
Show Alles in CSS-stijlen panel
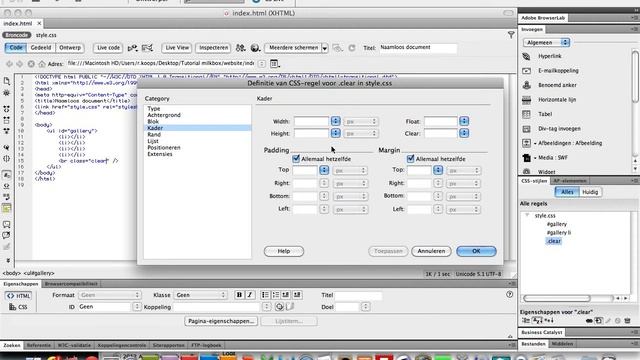[x=567, y=192]
